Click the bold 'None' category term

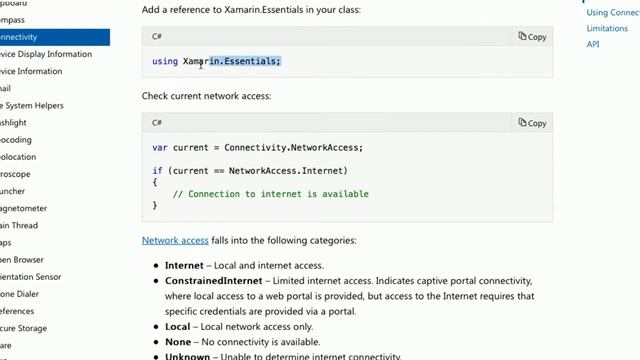click(x=178, y=342)
